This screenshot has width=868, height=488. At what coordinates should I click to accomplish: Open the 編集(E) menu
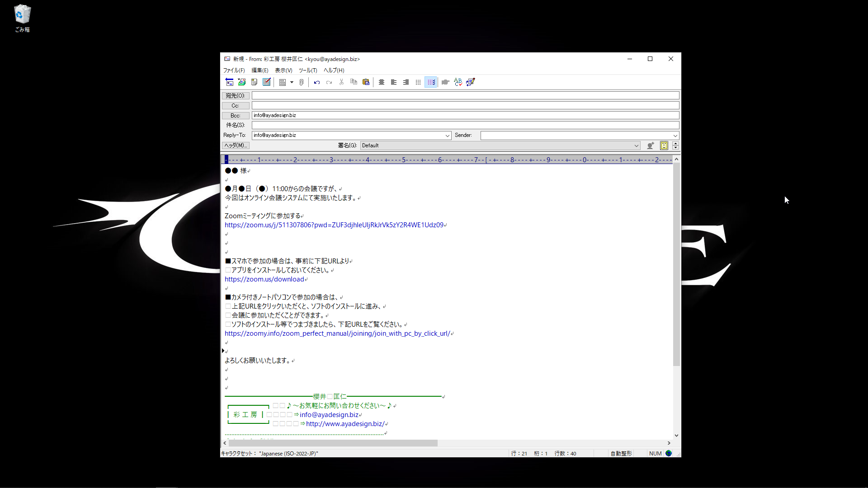coord(260,70)
